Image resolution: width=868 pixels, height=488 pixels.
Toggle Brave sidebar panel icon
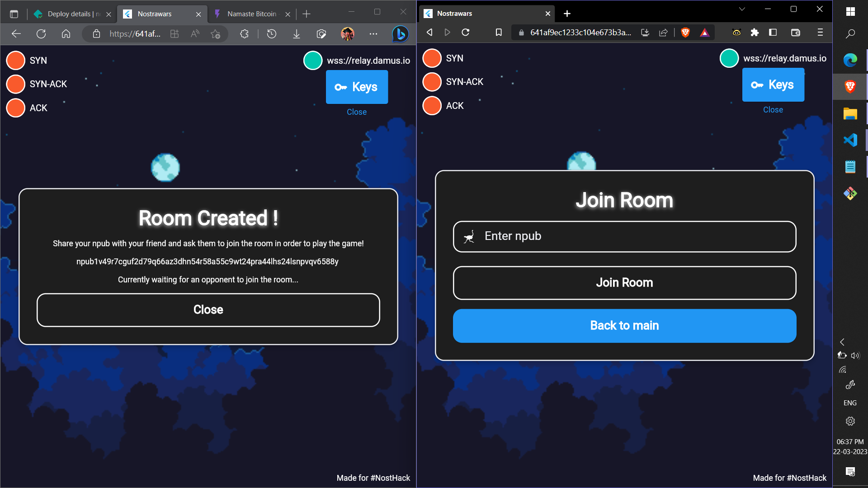773,33
